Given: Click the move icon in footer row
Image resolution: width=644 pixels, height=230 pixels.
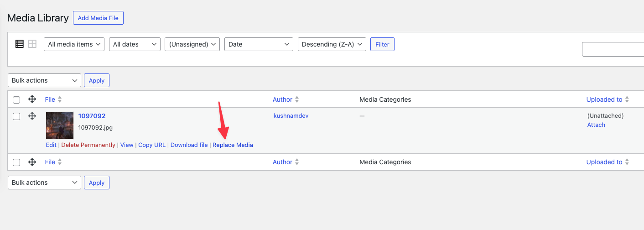Looking at the screenshot, I should 32,162.
